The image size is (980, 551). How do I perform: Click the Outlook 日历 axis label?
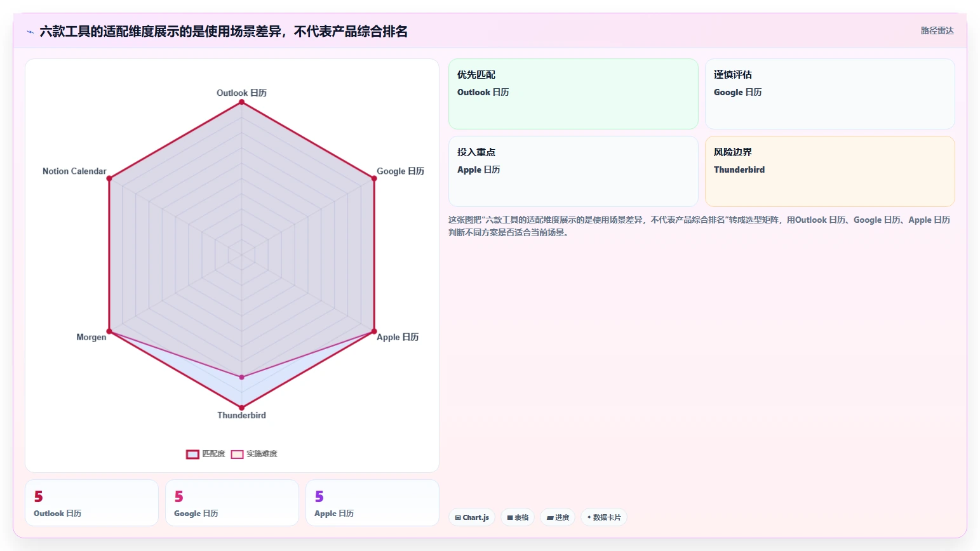(x=241, y=93)
